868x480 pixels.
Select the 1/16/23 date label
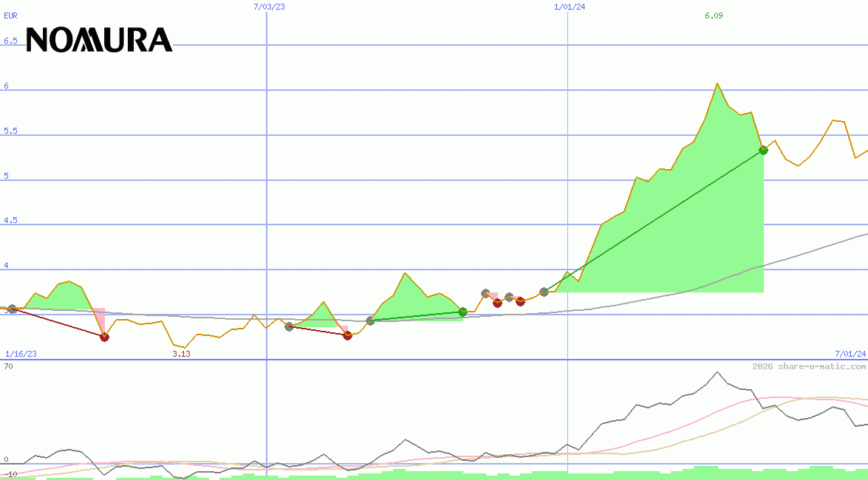[20, 354]
